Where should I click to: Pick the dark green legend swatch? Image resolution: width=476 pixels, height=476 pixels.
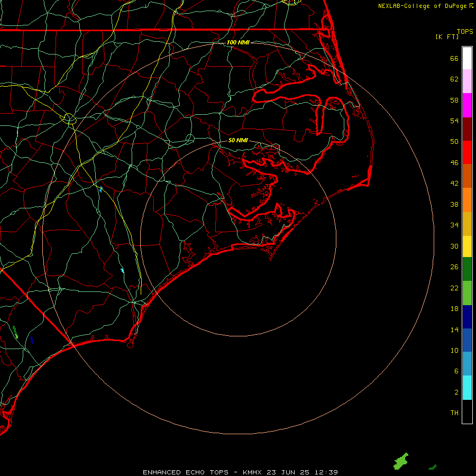coord(467,269)
